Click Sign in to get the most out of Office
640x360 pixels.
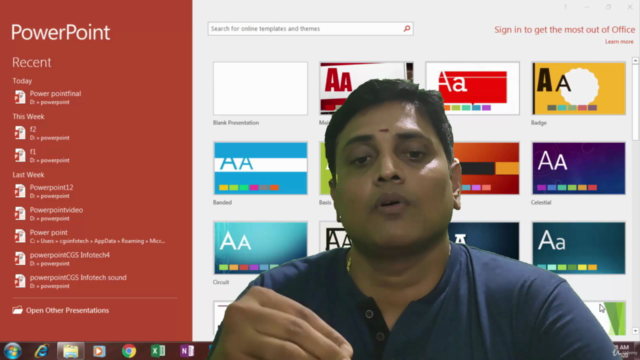pyautogui.click(x=564, y=30)
